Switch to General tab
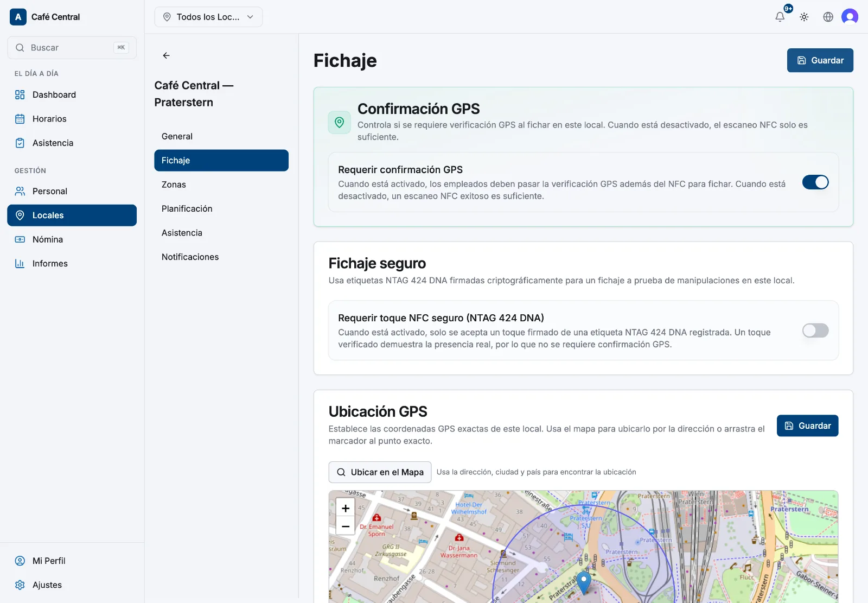The image size is (868, 603). click(x=221, y=136)
